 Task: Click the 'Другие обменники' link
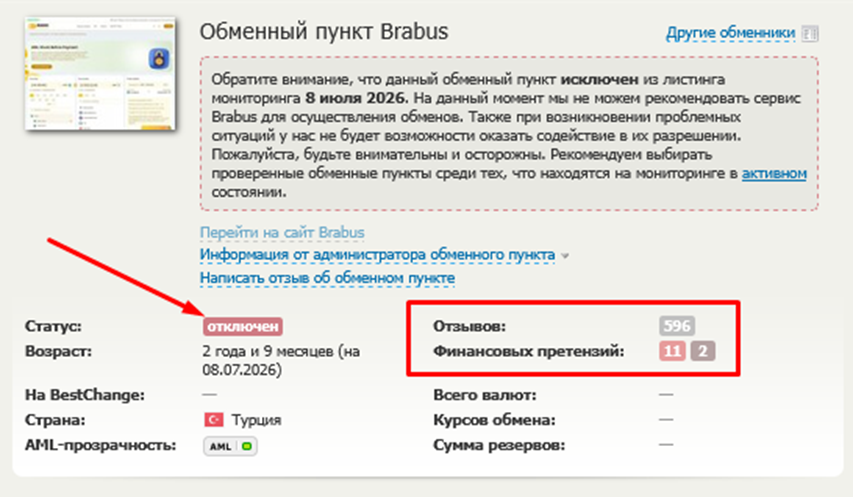coord(731,33)
